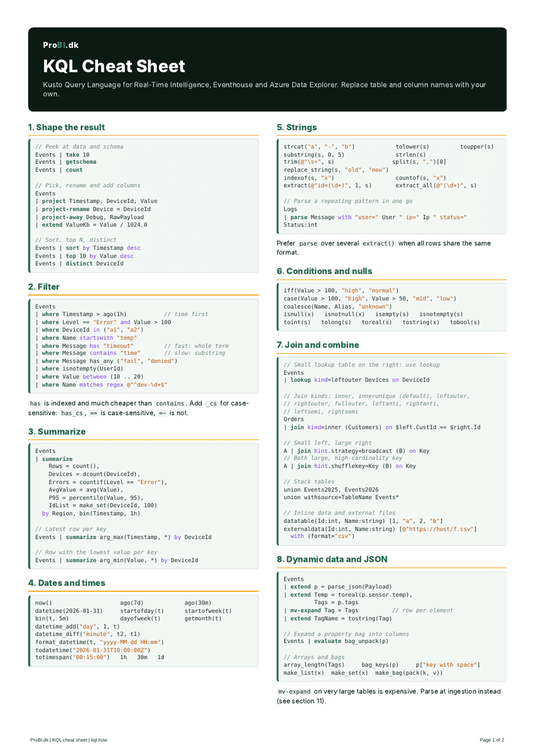Click the 'p["key with space"]' expression
The image size is (535, 756).
(x=449, y=664)
